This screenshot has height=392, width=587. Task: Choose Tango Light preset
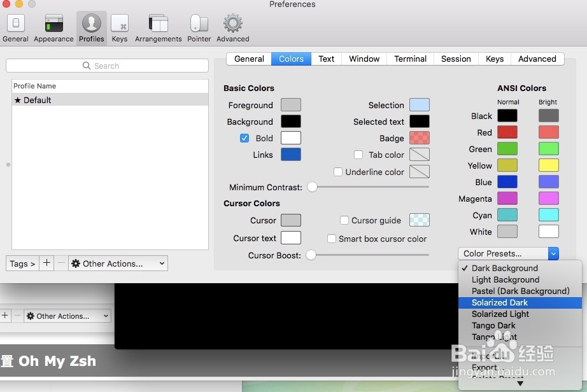[x=520, y=337]
